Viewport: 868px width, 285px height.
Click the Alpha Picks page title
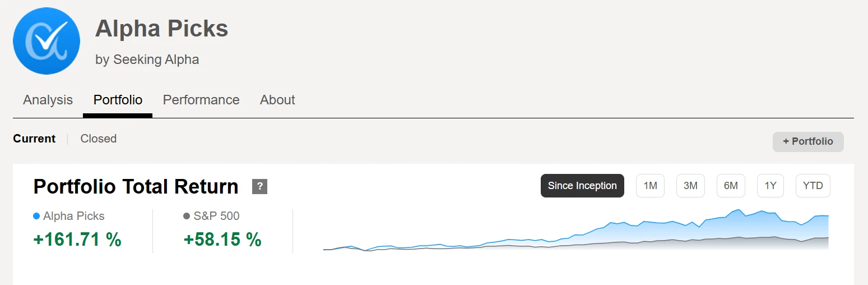point(161,28)
